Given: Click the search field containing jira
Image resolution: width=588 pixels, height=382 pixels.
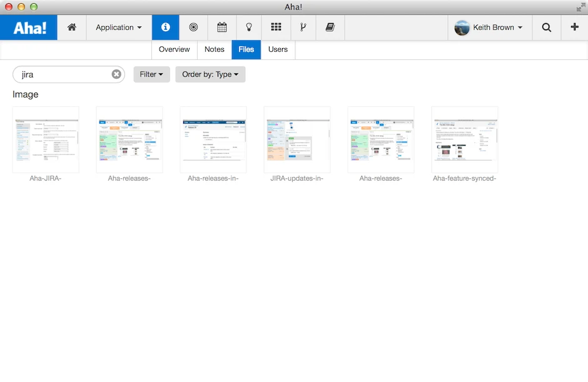Looking at the screenshot, I should (69, 74).
